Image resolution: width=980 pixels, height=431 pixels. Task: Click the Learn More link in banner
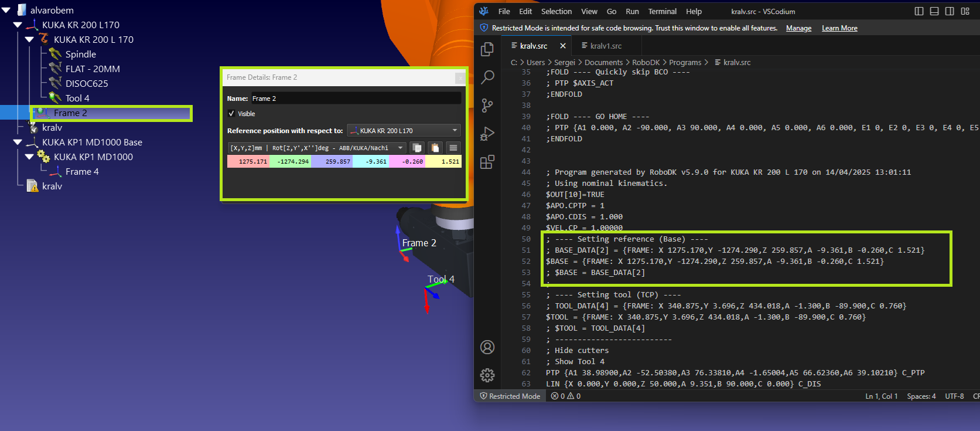(x=839, y=28)
